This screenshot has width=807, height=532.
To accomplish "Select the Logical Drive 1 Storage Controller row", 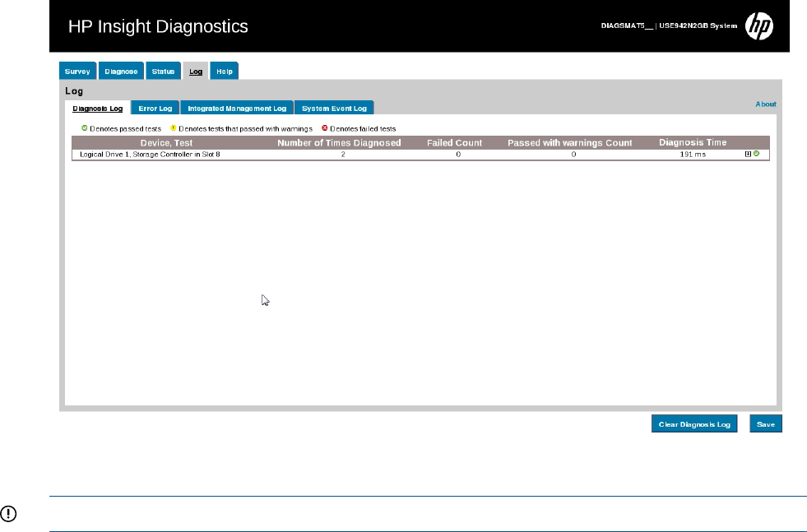I will tap(150, 154).
